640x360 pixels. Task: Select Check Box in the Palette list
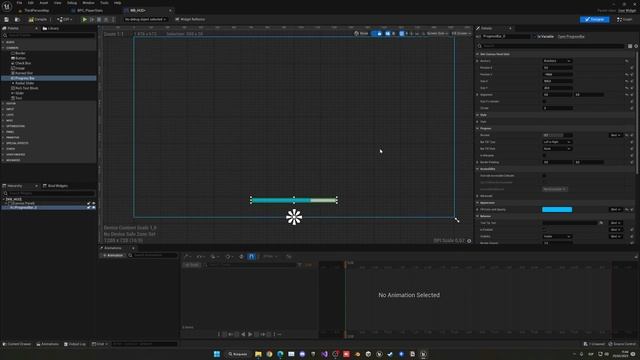[22, 63]
